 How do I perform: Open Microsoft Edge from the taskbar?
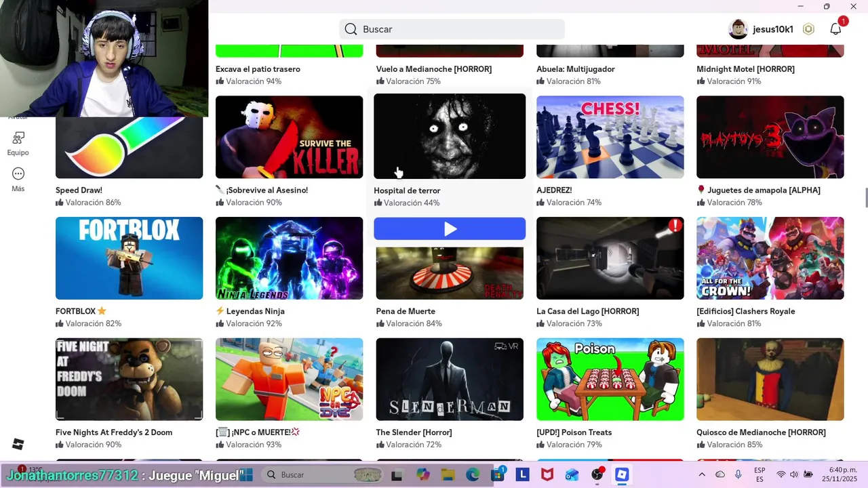[x=473, y=474]
